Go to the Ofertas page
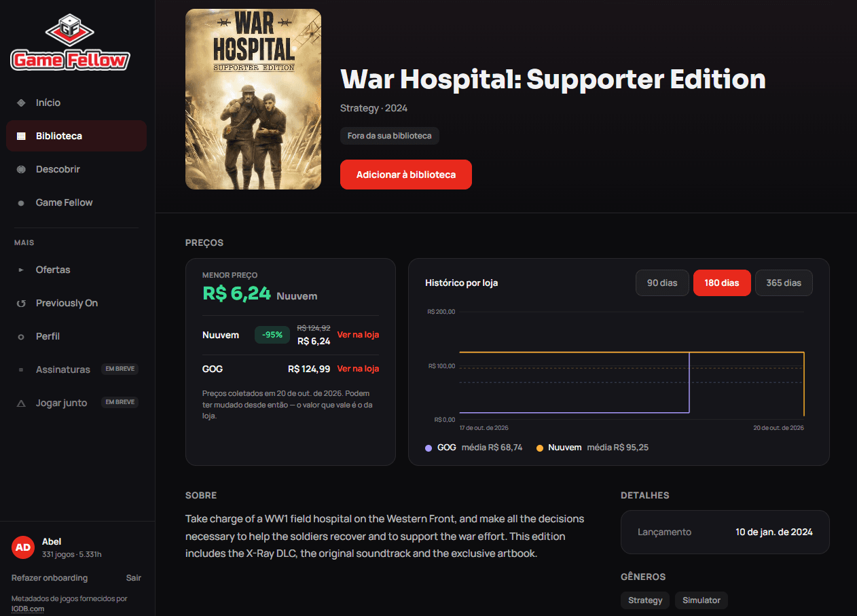The height and width of the screenshot is (616, 857). click(76, 270)
